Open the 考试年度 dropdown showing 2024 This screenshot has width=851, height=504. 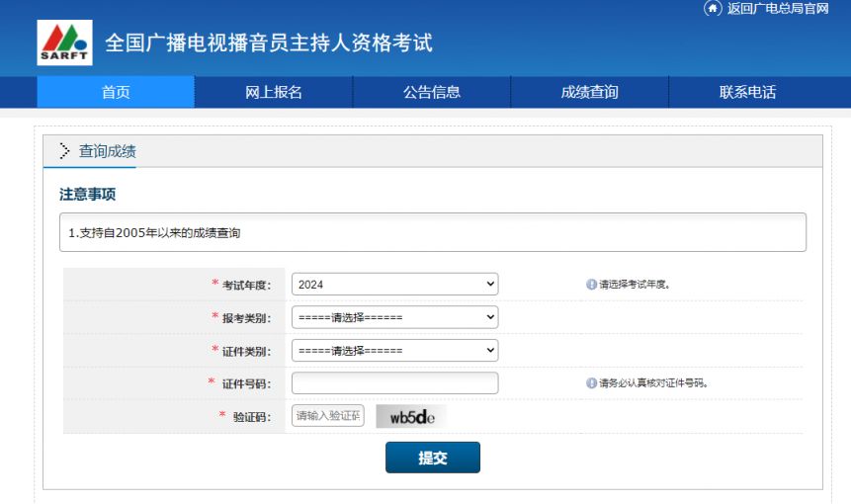click(394, 285)
